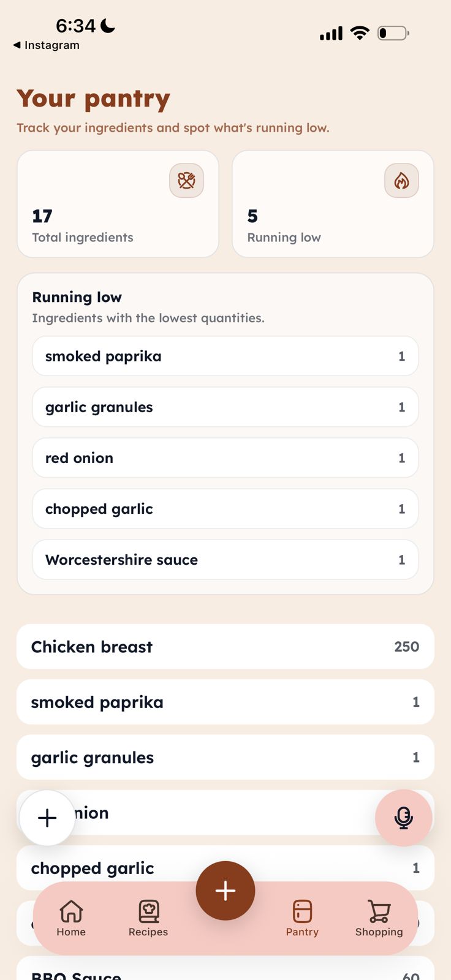
Task: Go back to Instagram app
Action: tap(46, 45)
